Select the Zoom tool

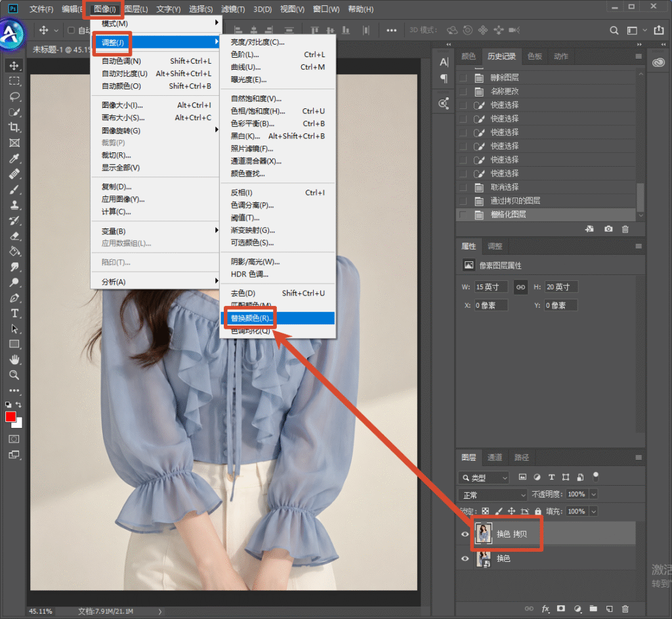coord(14,375)
